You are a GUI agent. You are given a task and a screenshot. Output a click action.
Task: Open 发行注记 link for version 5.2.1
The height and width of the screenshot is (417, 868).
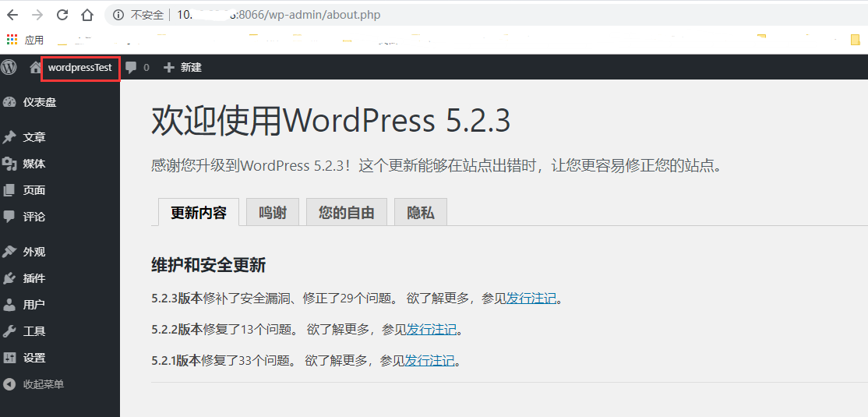[x=429, y=361]
